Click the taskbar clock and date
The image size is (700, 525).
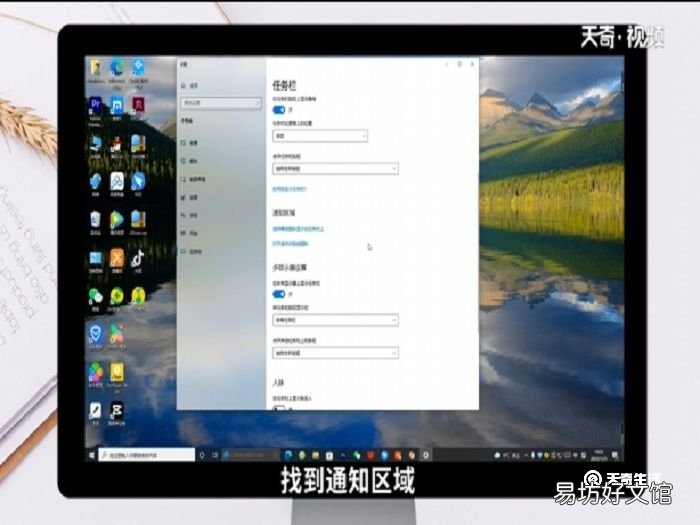[598, 455]
